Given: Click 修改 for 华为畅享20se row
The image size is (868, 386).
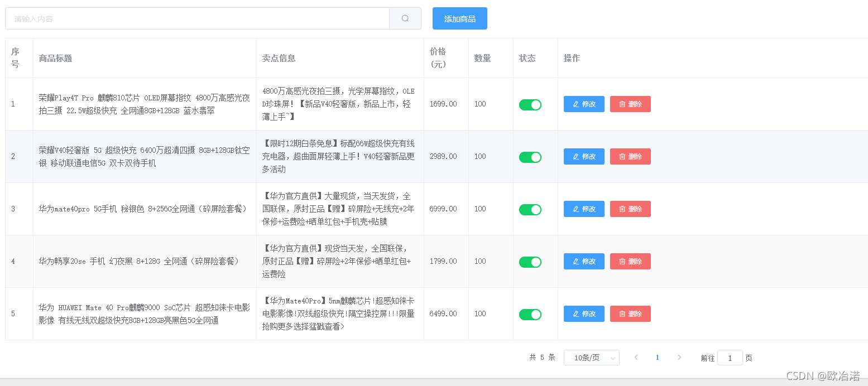Looking at the screenshot, I should 584,261.
